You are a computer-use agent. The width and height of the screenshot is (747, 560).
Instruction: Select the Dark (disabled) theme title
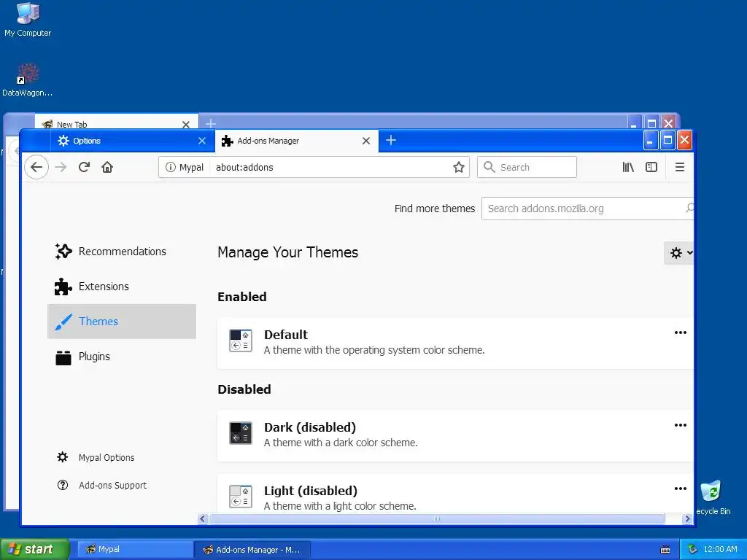[x=310, y=427]
